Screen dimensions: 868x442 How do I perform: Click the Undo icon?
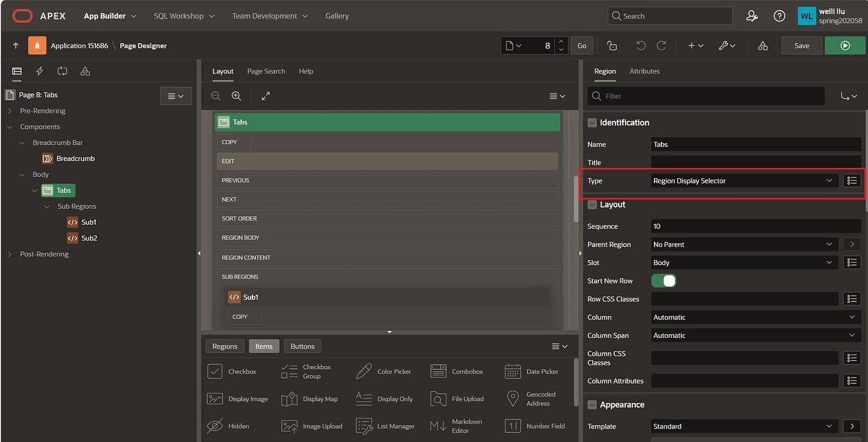click(639, 45)
